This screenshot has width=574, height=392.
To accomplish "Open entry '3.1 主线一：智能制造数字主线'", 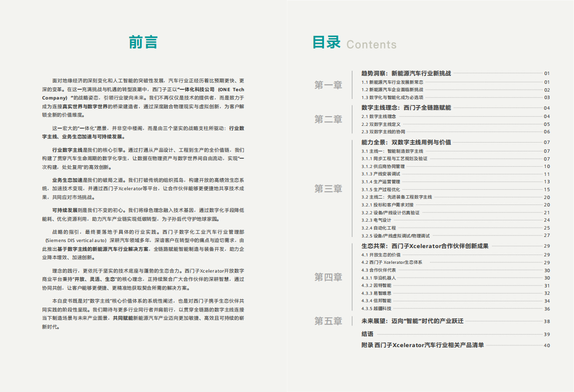I will 393,151.
